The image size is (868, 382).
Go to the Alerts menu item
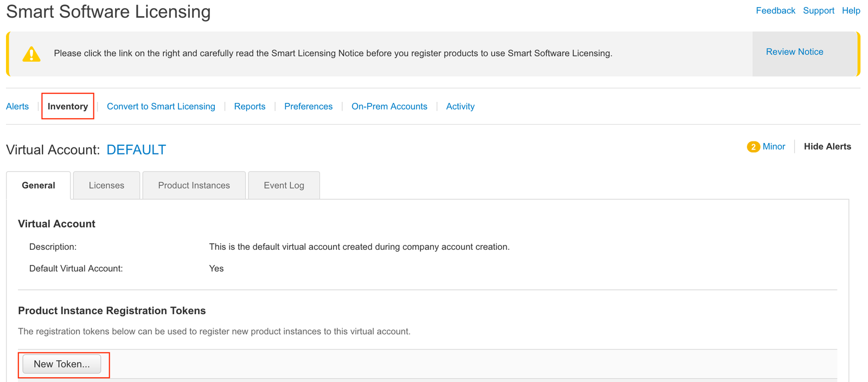[x=17, y=107]
